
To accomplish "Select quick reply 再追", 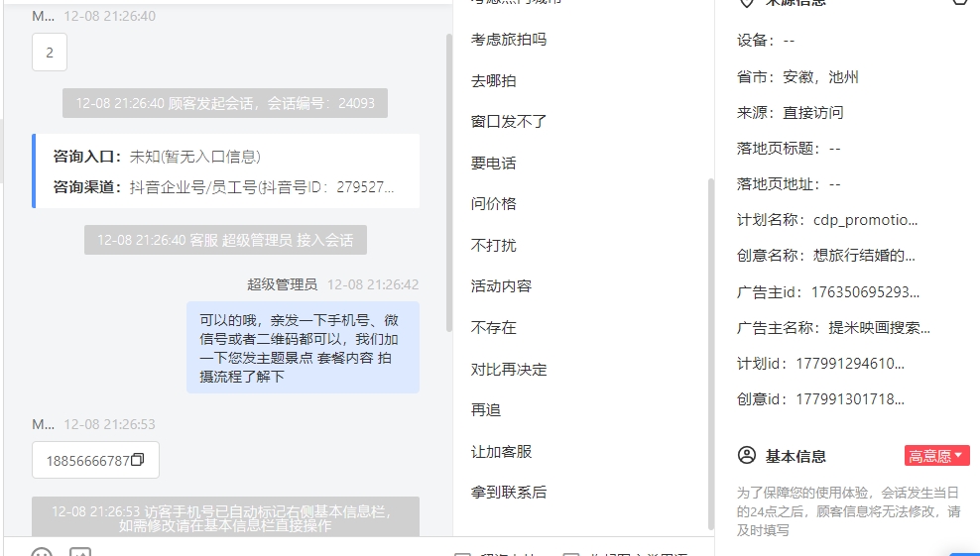I will [x=486, y=410].
